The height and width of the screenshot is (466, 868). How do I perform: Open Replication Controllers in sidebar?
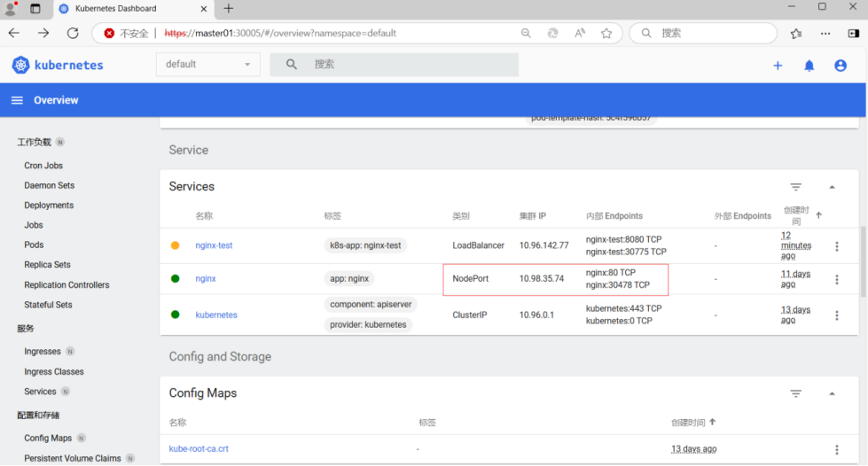(x=66, y=285)
